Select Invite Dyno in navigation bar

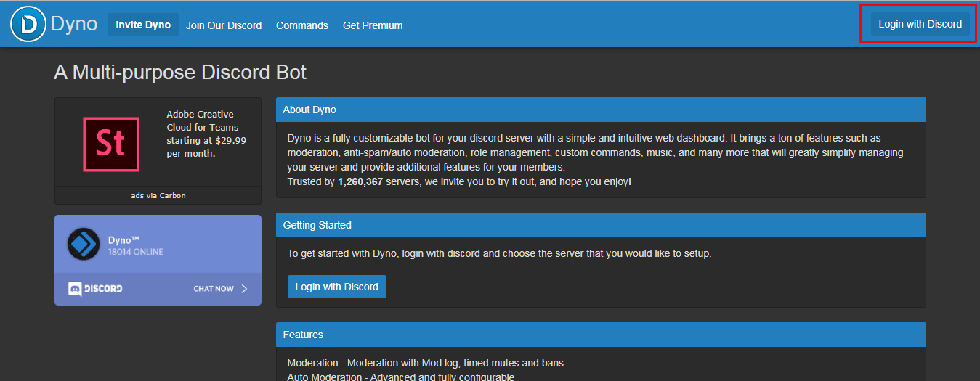pyautogui.click(x=143, y=25)
